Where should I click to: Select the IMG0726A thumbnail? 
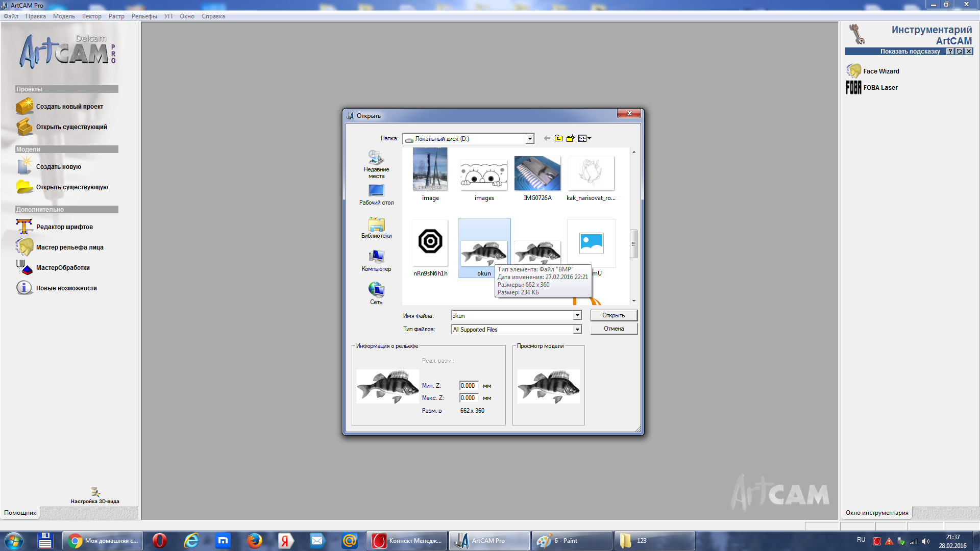(537, 173)
